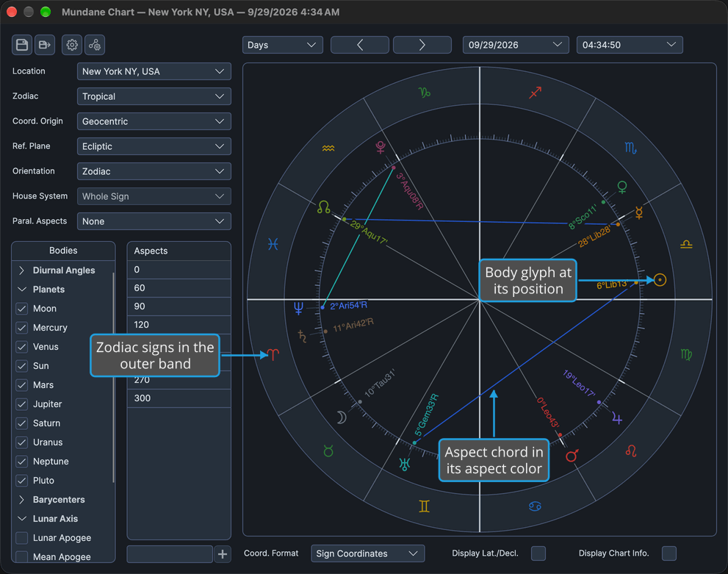The width and height of the screenshot is (728, 574).
Task: Select the 0 aspect row
Action: [179, 270]
